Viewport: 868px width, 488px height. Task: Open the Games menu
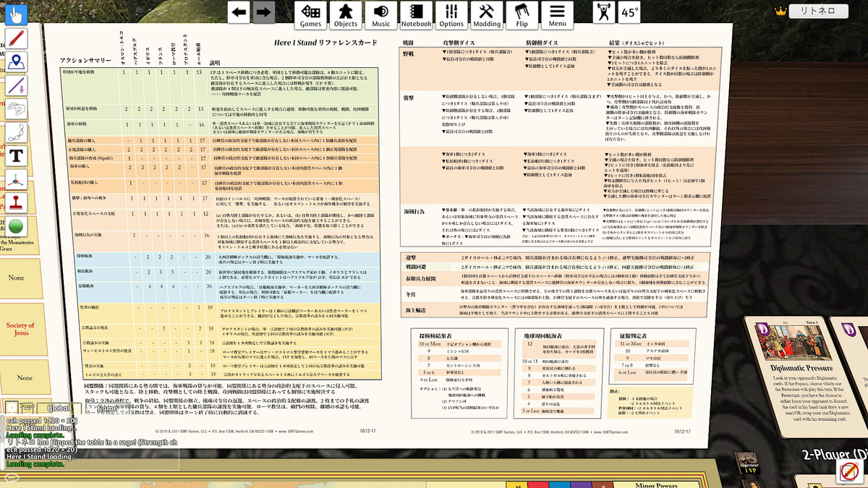coord(311,15)
